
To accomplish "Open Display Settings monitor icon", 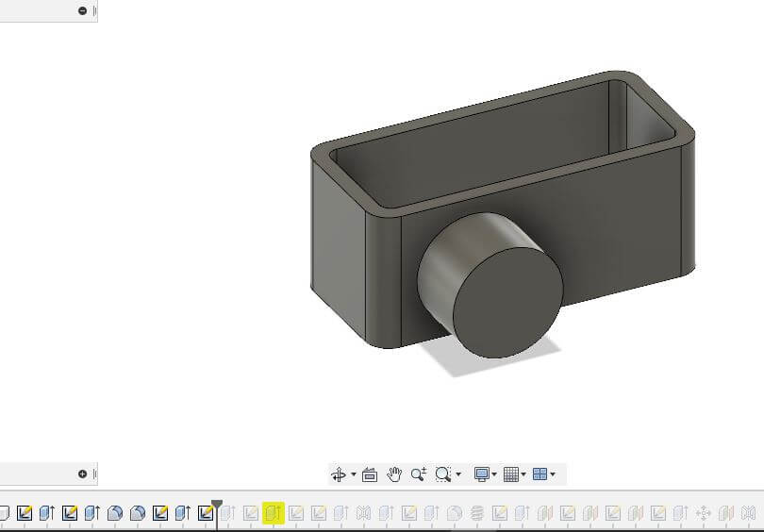I will pyautogui.click(x=481, y=474).
